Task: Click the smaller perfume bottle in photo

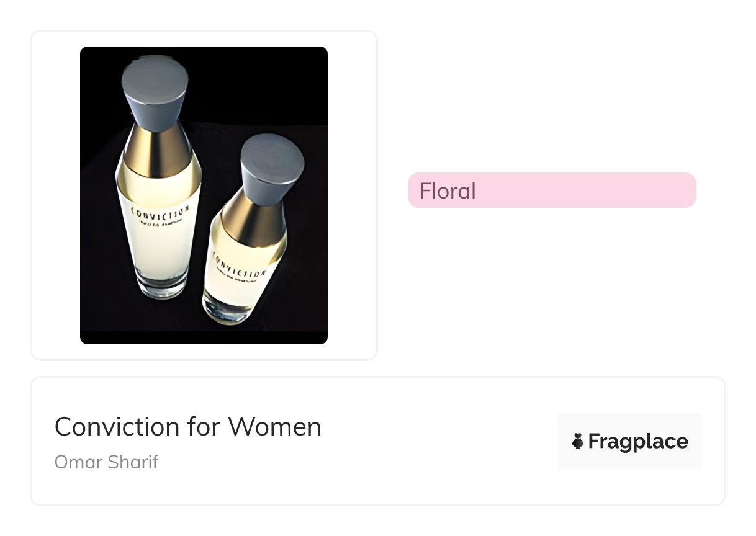Action: (x=243, y=267)
